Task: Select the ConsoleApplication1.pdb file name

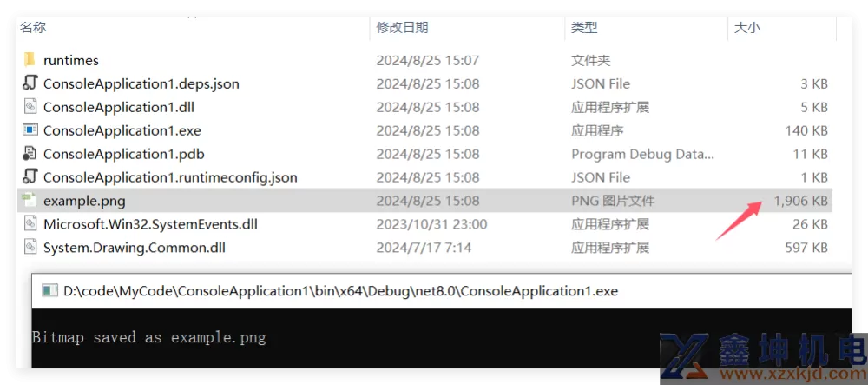Action: (x=124, y=154)
